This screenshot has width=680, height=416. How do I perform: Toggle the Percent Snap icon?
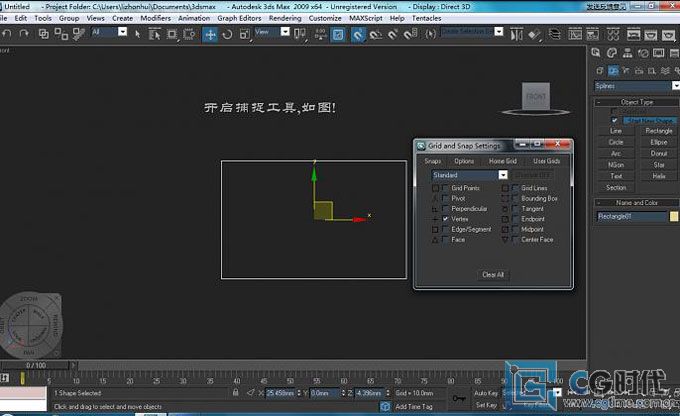pyautogui.click(x=393, y=34)
